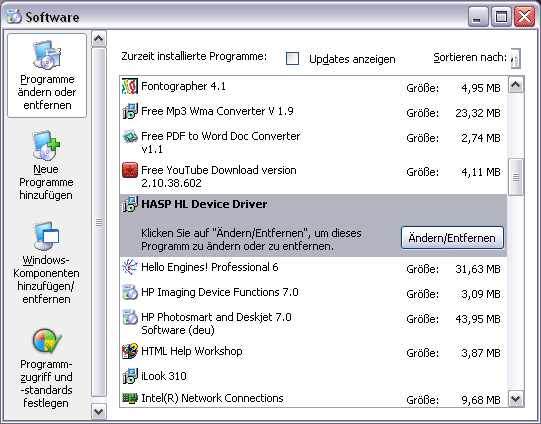
Task: Click the 23,32 MB size value
Action: pos(478,113)
